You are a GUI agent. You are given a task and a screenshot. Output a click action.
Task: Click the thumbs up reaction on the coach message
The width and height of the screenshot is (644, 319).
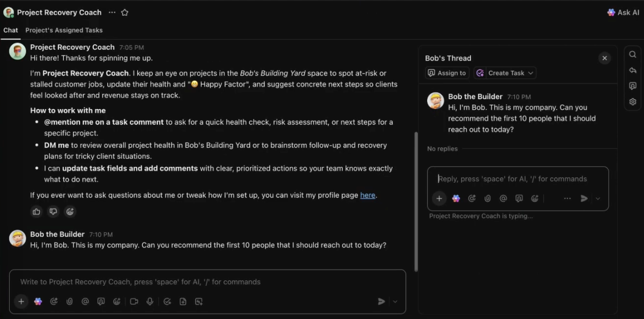(37, 212)
